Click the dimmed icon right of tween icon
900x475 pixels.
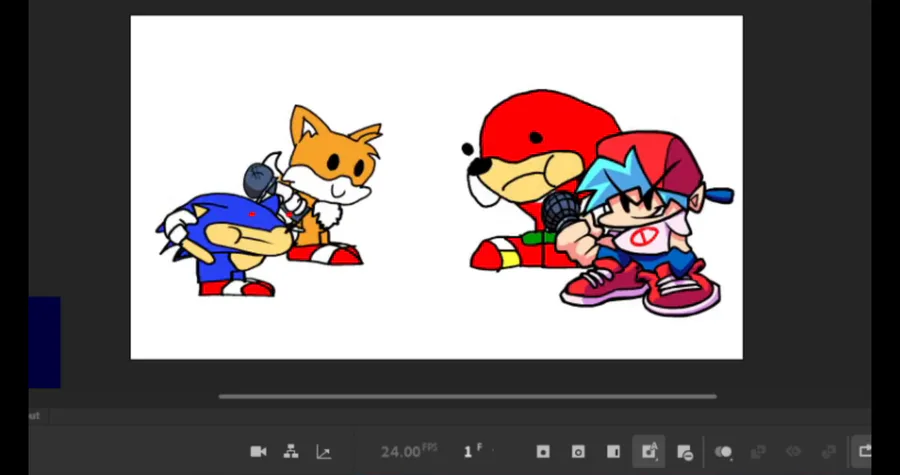pos(828,452)
